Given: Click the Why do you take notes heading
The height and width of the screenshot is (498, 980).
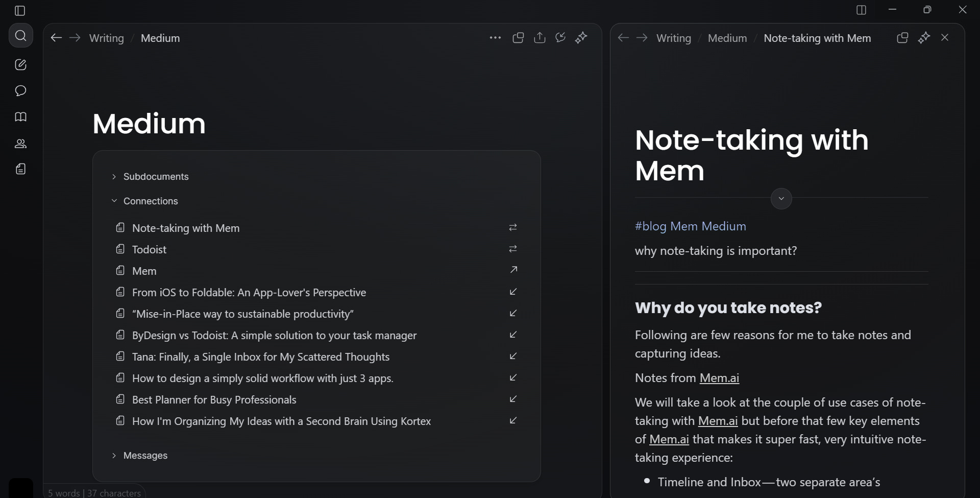Looking at the screenshot, I should [728, 307].
